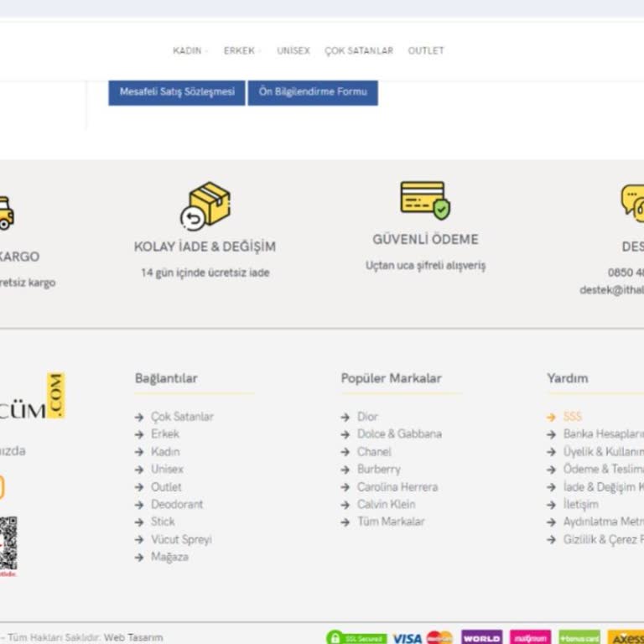644x644 pixels.
Task: Open Calvin Klein brand link
Action: [x=386, y=504]
